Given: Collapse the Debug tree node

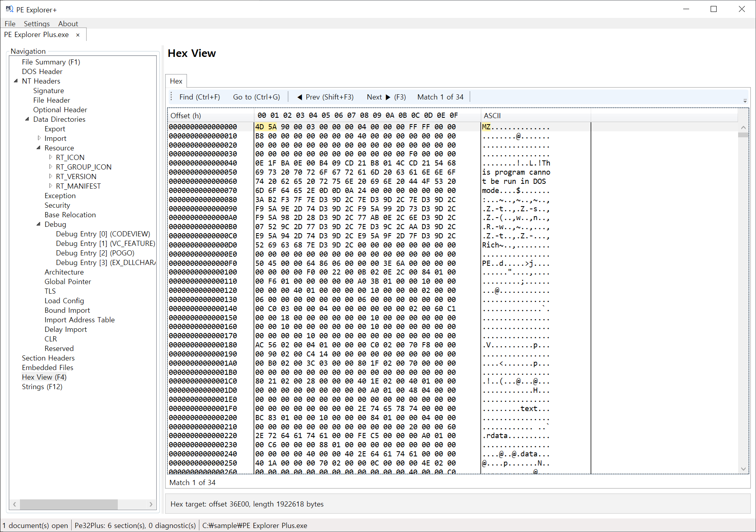Looking at the screenshot, I should [39, 224].
